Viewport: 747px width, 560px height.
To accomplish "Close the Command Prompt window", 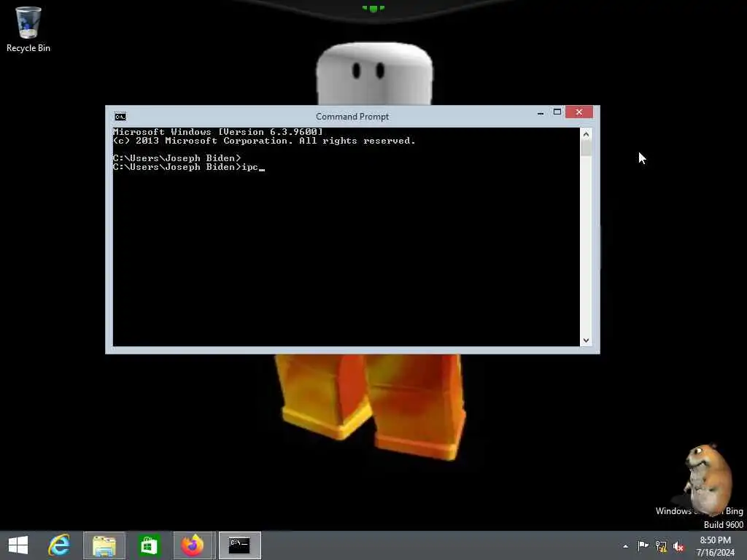I will point(578,112).
